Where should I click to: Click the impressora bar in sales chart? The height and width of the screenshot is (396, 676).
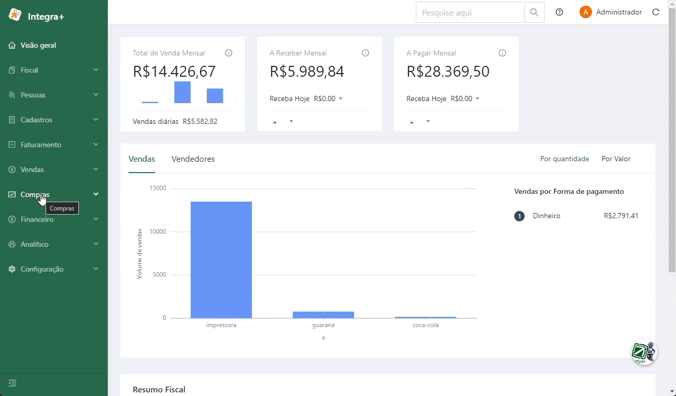(x=221, y=260)
